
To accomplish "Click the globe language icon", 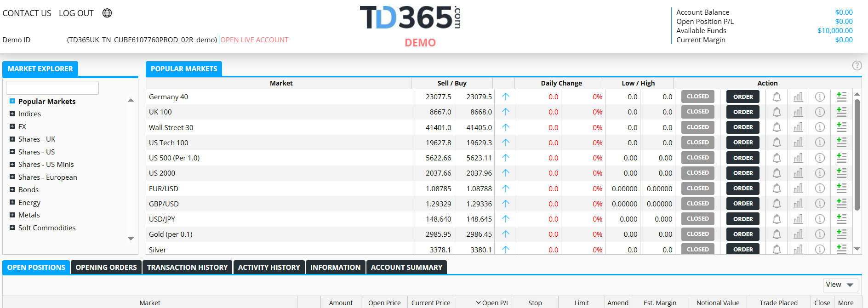I will point(107,13).
